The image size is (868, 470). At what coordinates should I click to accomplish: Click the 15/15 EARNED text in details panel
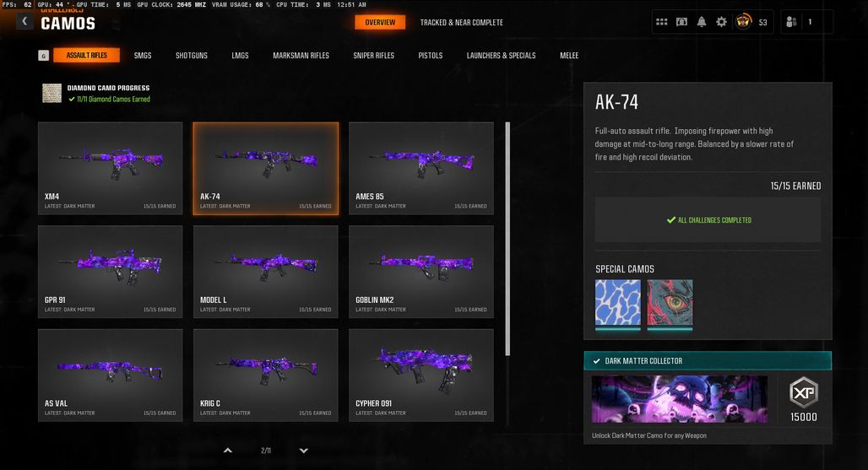pos(795,186)
